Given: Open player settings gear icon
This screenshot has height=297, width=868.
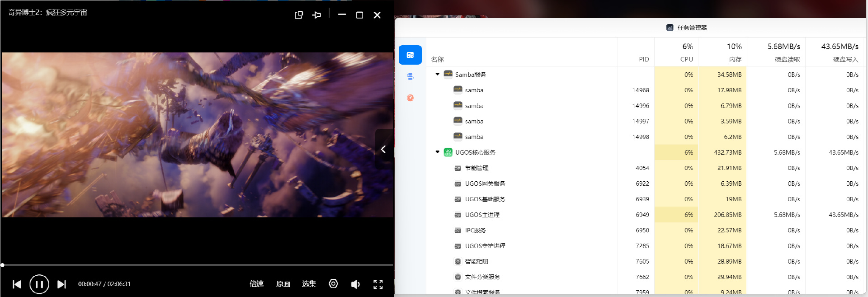Looking at the screenshot, I should [333, 284].
